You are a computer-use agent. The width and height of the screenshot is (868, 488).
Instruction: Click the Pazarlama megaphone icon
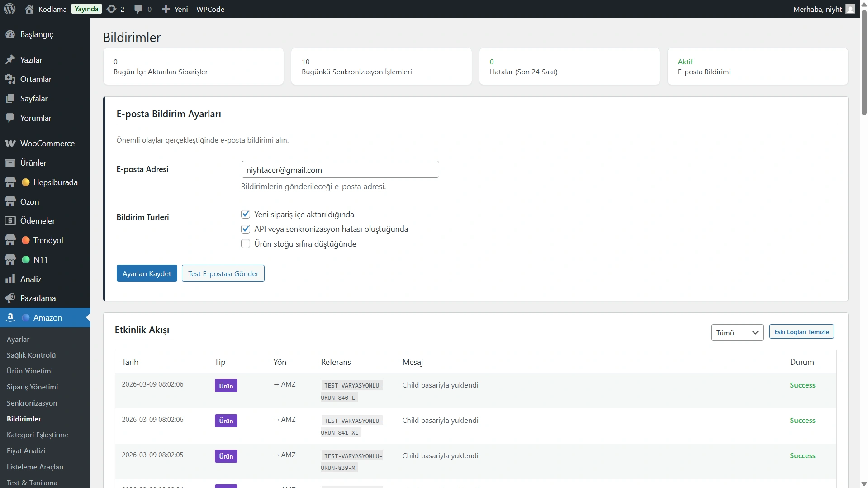click(x=10, y=298)
